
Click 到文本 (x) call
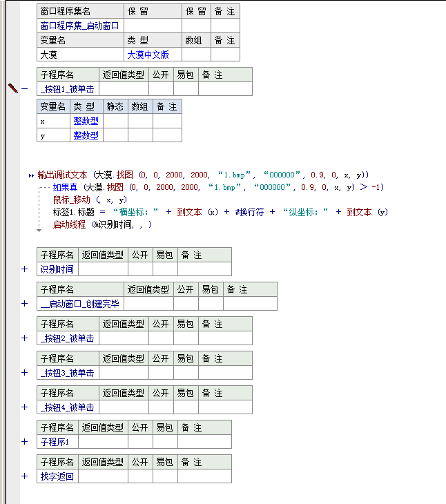(x=197, y=212)
